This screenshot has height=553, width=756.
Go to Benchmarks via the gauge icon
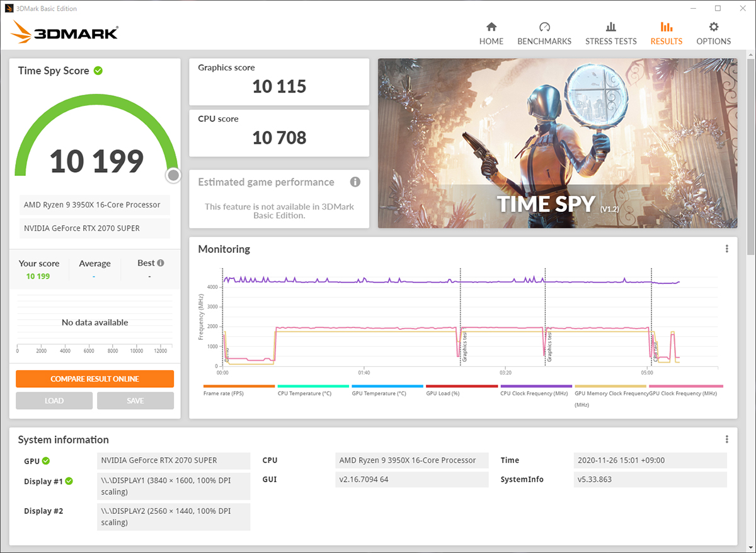[x=544, y=27]
